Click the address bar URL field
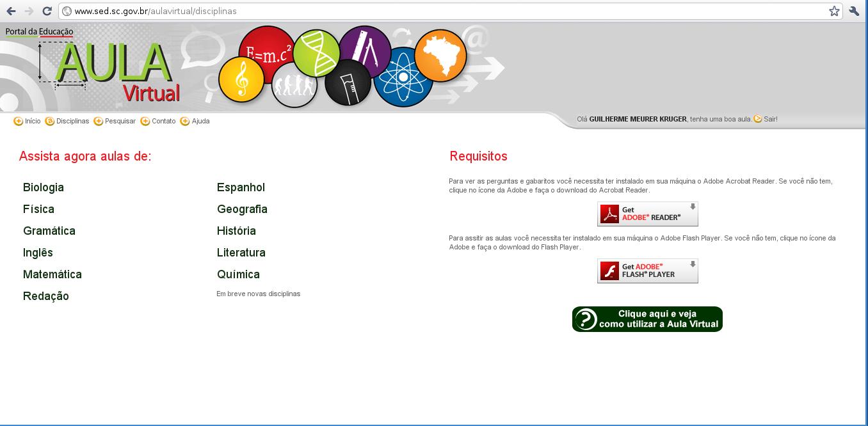The width and height of the screenshot is (868, 426). tap(451, 11)
